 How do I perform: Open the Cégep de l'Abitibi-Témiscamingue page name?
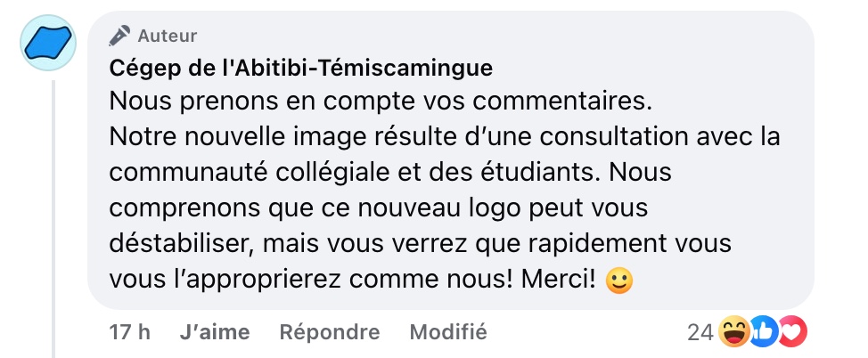click(300, 68)
